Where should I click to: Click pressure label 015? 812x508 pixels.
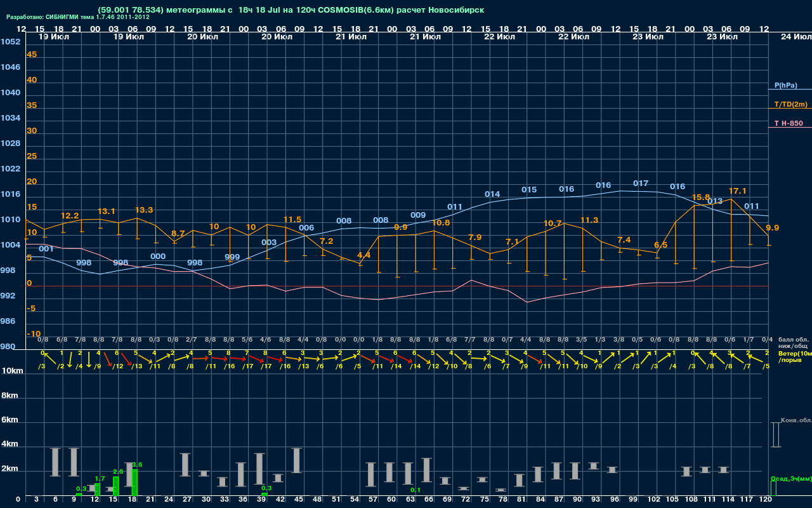(x=529, y=190)
